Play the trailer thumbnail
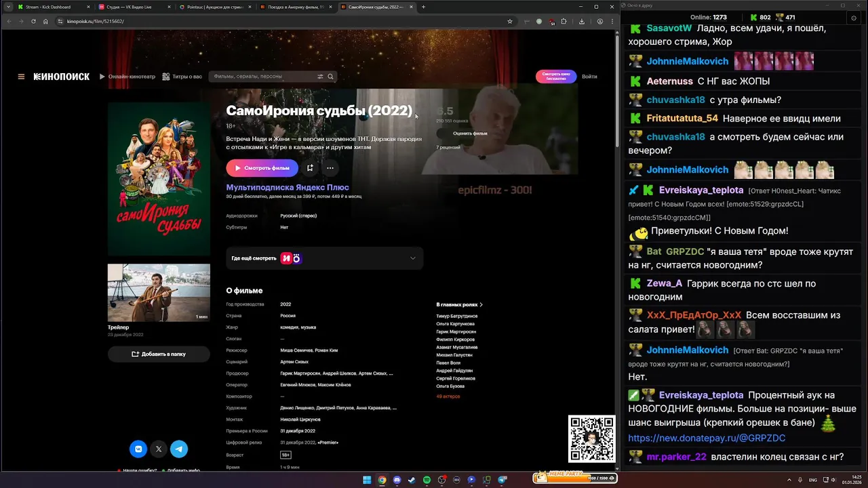Screen dimensions: 868x488 coord(159,292)
